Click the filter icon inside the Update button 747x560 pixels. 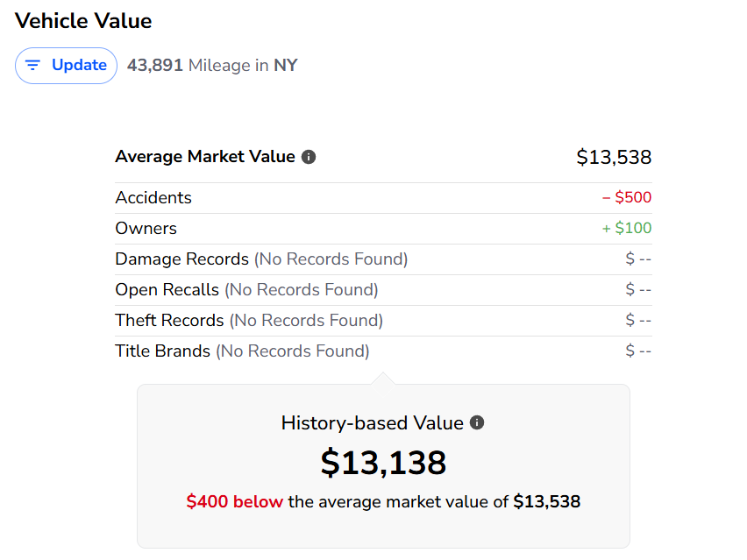pos(33,66)
